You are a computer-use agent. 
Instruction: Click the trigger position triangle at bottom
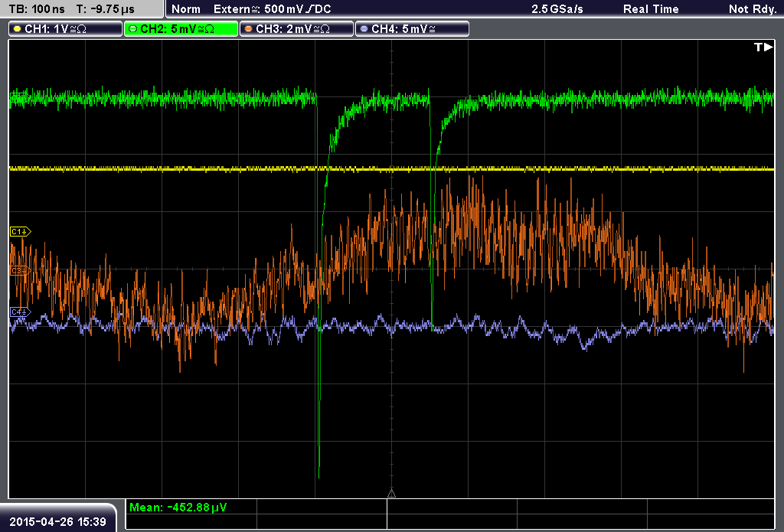tap(391, 494)
